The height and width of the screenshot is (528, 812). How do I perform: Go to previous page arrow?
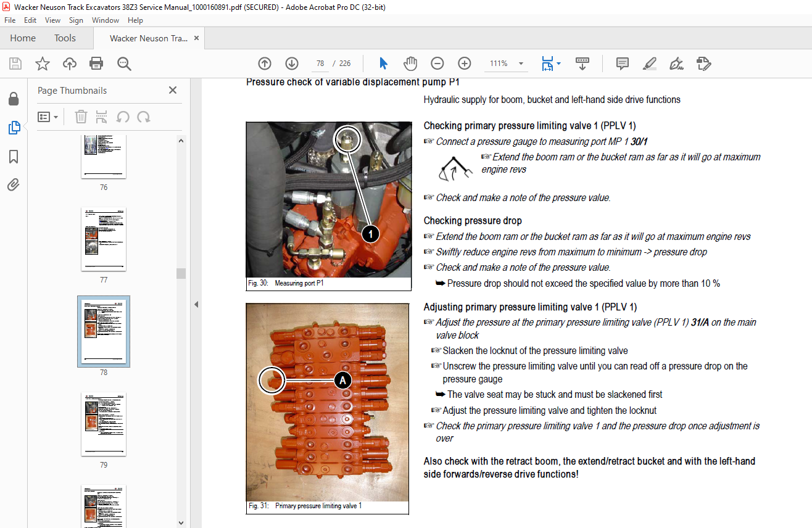click(265, 64)
